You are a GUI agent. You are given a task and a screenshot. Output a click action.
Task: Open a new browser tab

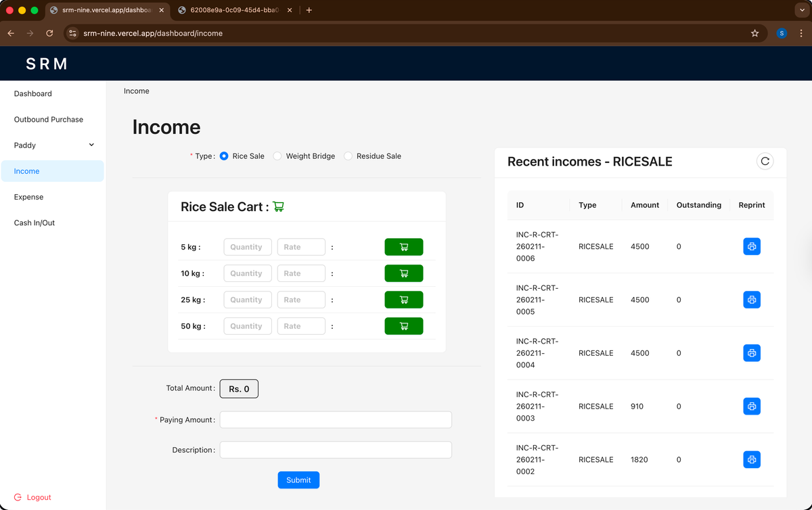click(x=309, y=10)
